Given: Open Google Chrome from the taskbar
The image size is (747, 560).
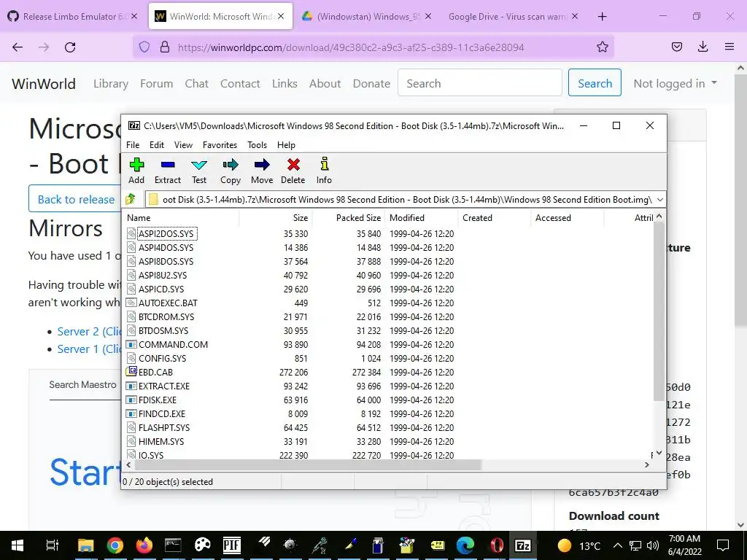Looking at the screenshot, I should click(115, 545).
